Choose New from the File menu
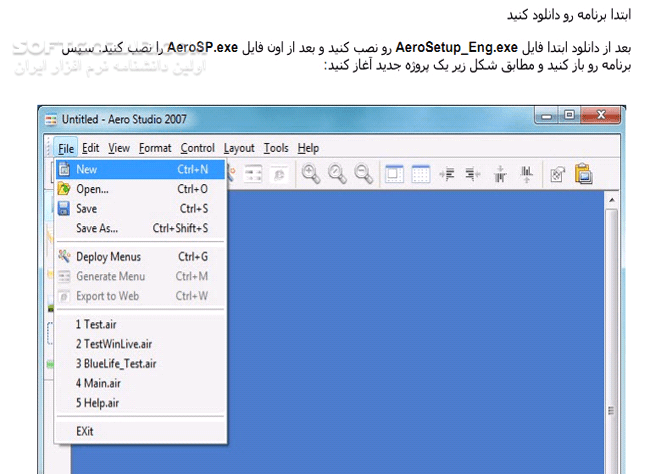Viewport: 650px width, 474px height. click(141, 169)
